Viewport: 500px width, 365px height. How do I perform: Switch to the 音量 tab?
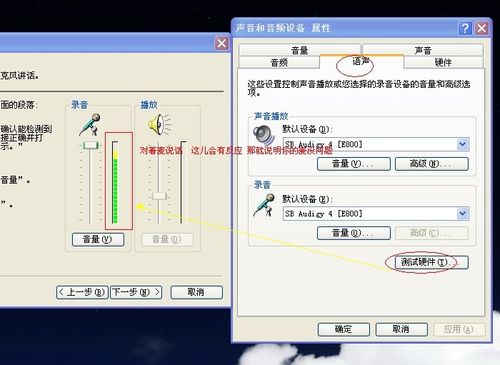pos(300,50)
